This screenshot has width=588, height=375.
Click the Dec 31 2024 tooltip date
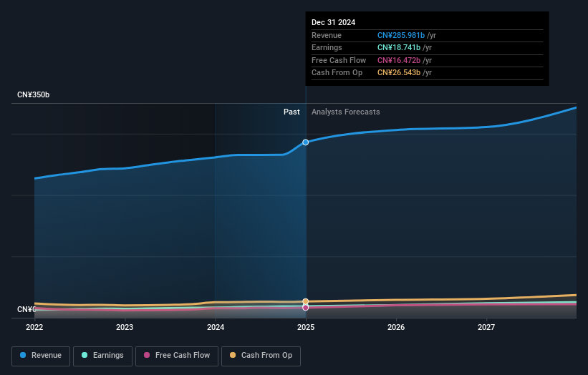point(333,22)
